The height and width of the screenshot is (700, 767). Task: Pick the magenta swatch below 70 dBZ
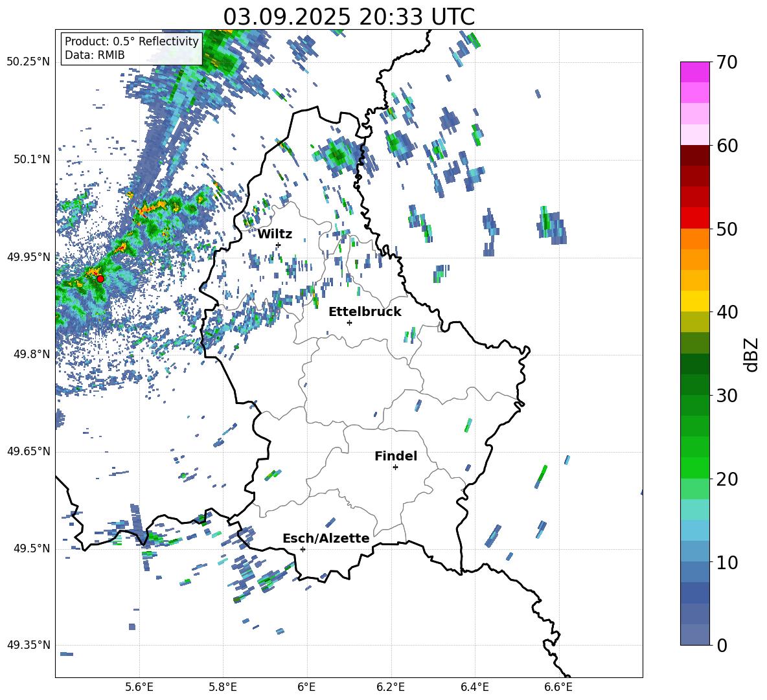click(694, 72)
